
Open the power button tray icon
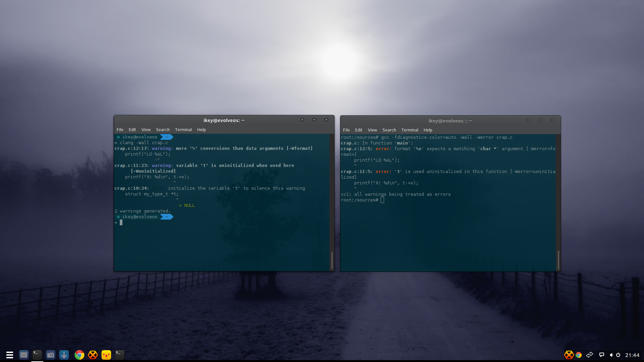[618, 355]
